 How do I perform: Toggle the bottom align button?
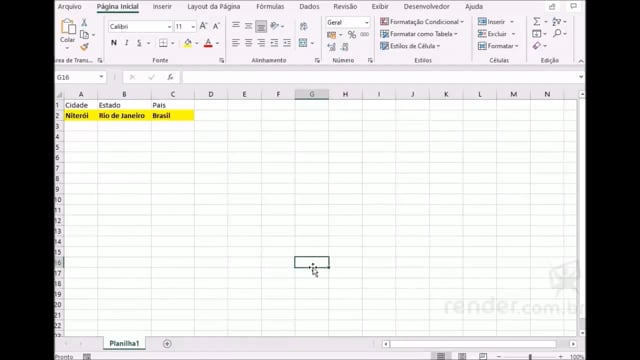point(261,26)
